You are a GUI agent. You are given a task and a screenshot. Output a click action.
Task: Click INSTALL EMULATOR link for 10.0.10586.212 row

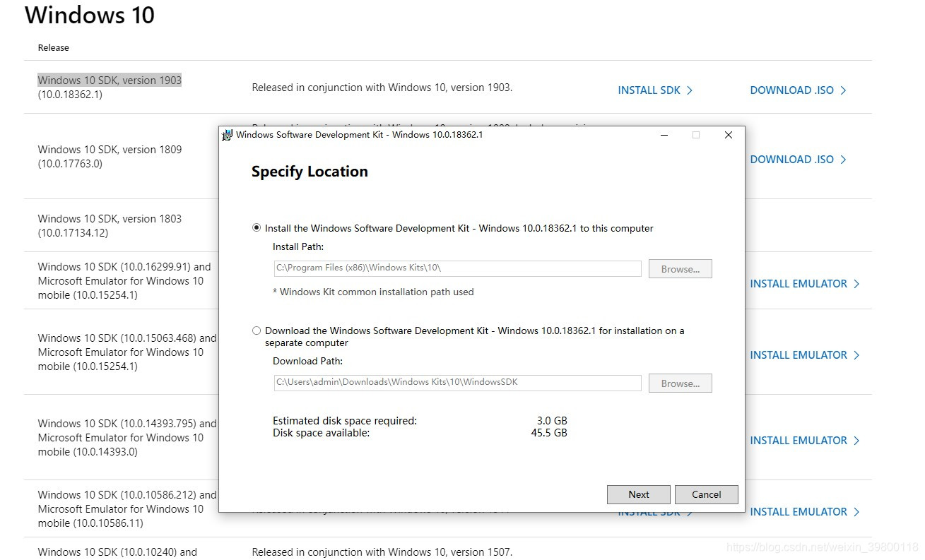tap(805, 512)
